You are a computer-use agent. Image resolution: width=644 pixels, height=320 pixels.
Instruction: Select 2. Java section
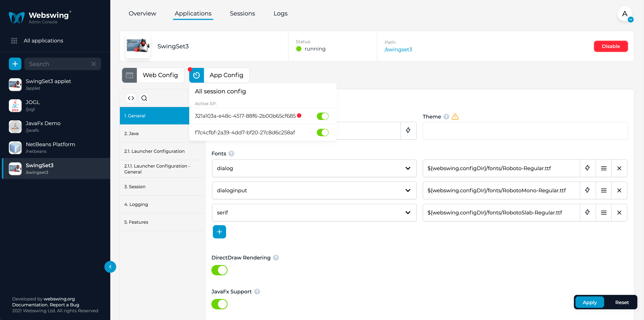click(155, 133)
